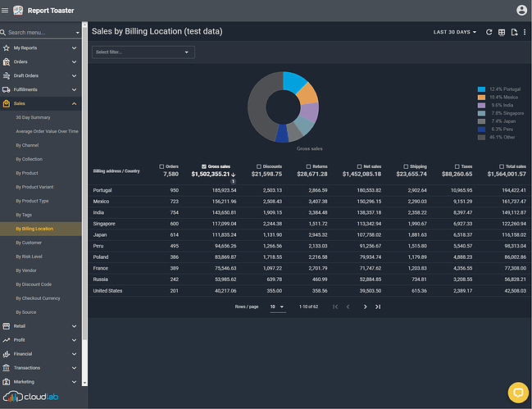Open the three-dot more options menu

click(x=525, y=32)
